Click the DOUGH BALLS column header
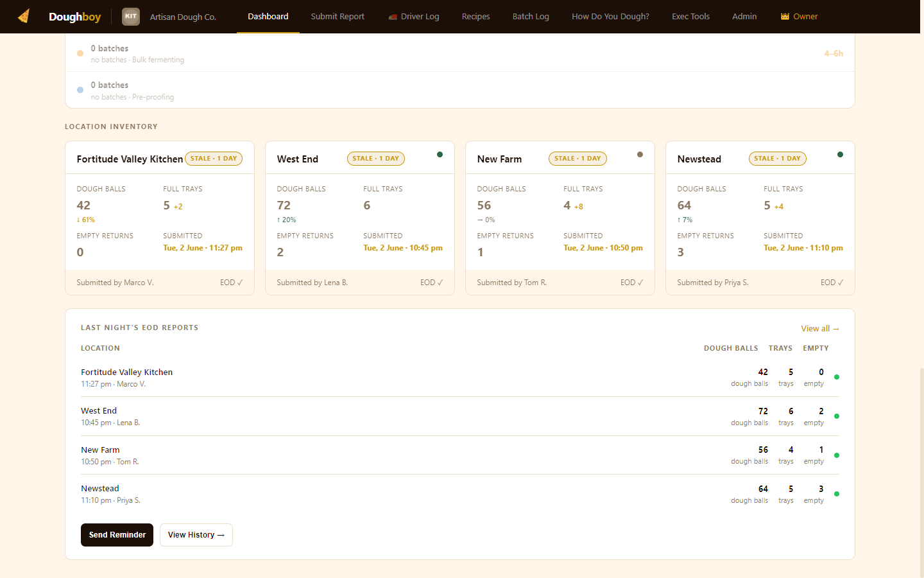Viewport: 924px width, 578px height. pyautogui.click(x=731, y=348)
